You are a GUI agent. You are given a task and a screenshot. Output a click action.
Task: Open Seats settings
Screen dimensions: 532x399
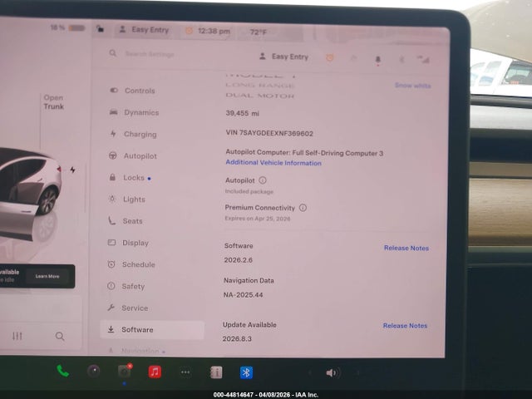pos(125,221)
